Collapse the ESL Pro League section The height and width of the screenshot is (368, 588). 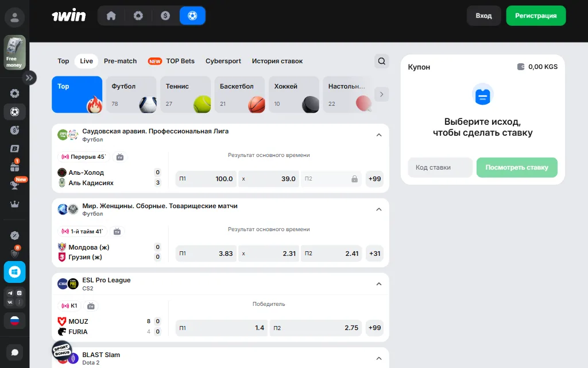379,284
